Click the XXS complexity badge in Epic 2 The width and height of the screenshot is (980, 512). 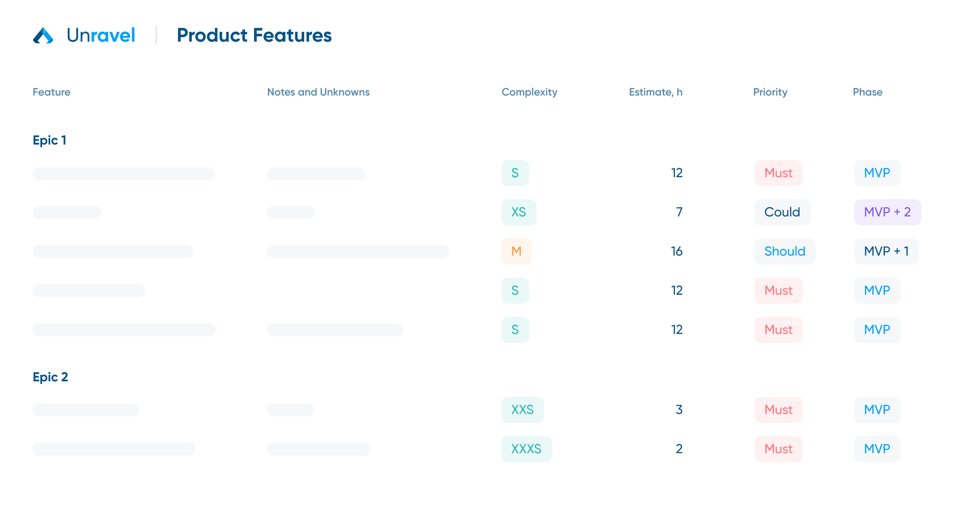[522, 409]
